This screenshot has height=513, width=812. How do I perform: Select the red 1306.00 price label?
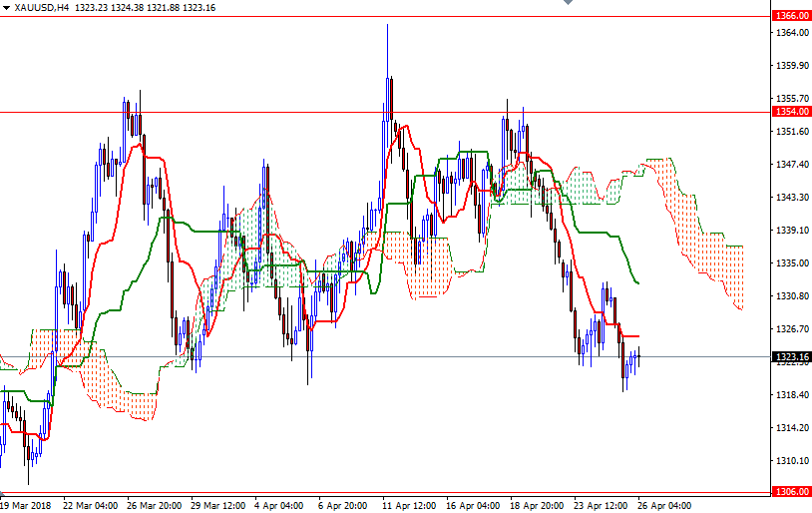(x=790, y=492)
